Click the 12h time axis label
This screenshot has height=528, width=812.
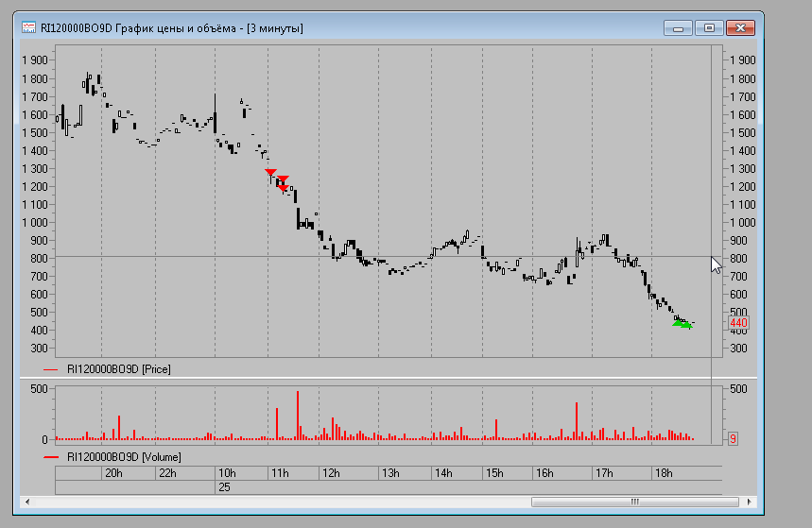tap(331, 473)
